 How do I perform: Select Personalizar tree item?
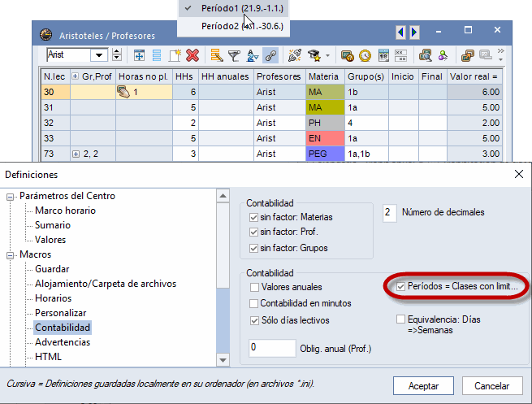pos(60,313)
